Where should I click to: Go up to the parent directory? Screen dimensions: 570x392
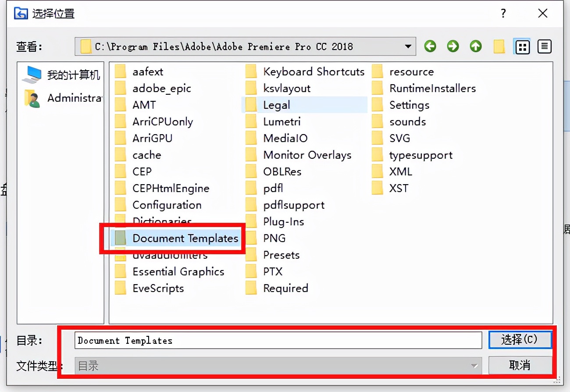476,46
